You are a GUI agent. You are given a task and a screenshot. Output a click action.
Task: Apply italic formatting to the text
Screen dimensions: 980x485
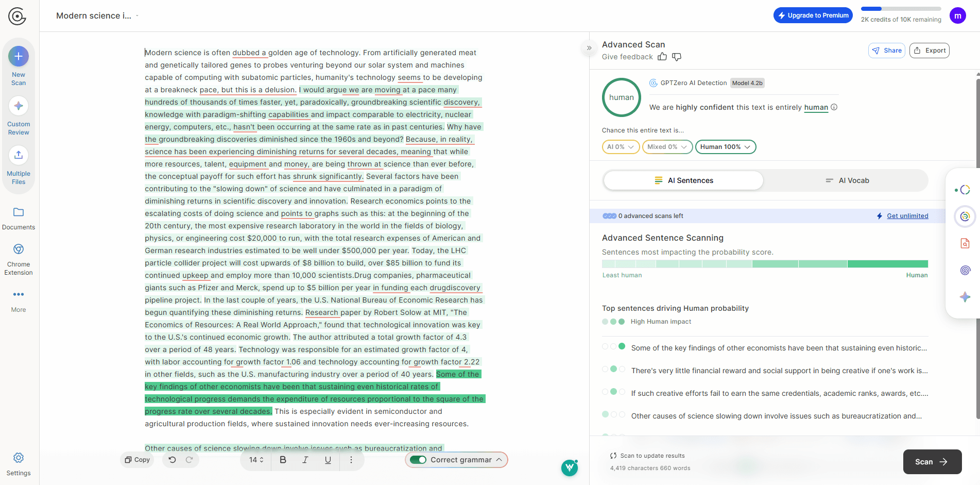point(305,460)
